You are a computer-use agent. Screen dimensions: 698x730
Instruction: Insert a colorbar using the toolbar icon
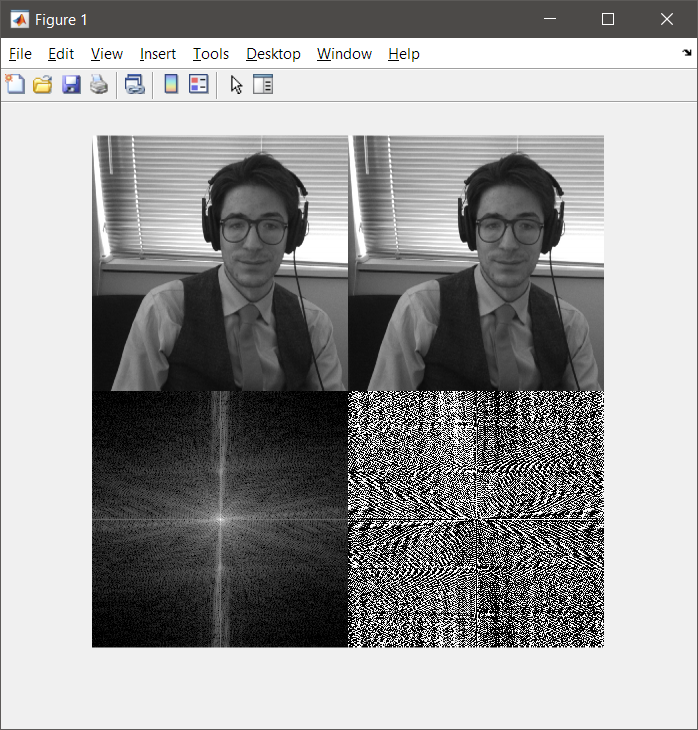click(x=171, y=85)
